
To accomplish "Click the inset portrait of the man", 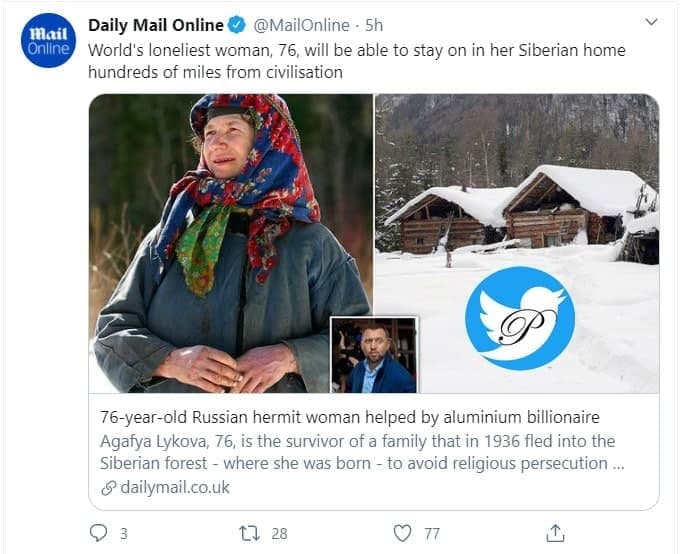I will coord(375,356).
